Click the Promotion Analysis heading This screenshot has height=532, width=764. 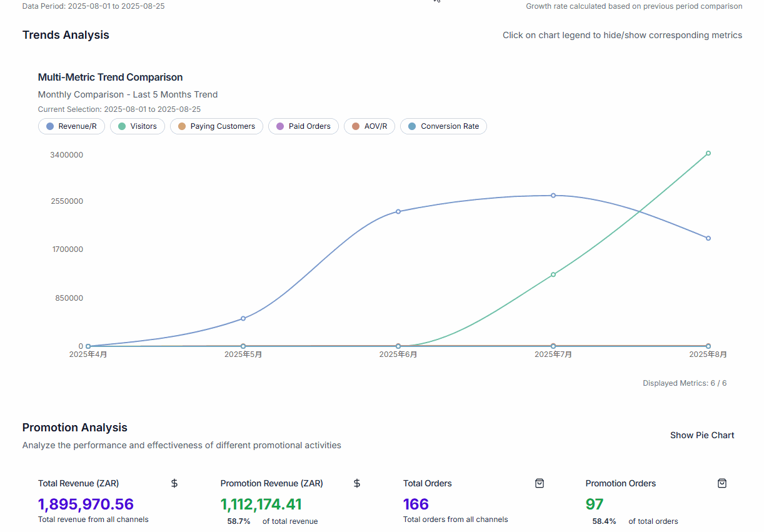(75, 428)
